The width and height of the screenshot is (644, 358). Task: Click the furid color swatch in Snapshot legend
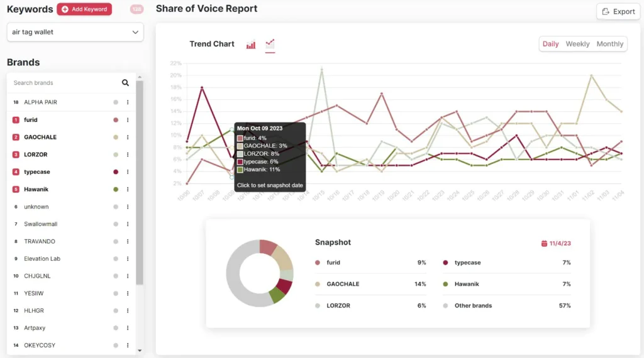[318, 263]
